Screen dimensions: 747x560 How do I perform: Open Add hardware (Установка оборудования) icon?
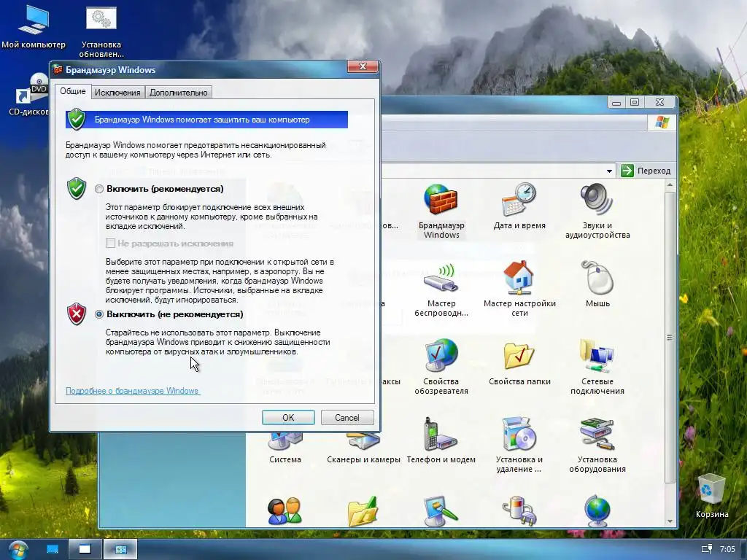597,446
